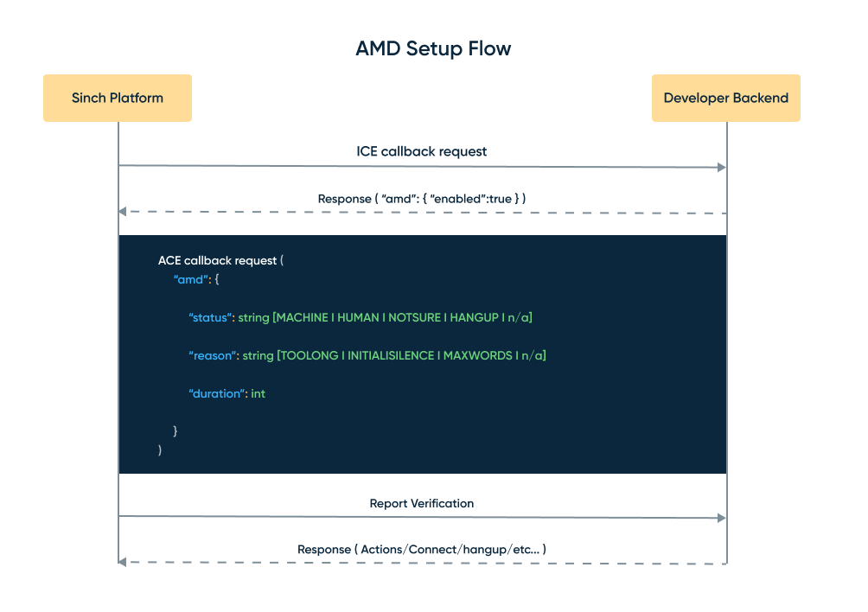Click dashed arrowhead of Actions/Connect/hangup response
This screenshot has width=868, height=612.
pos(124,562)
